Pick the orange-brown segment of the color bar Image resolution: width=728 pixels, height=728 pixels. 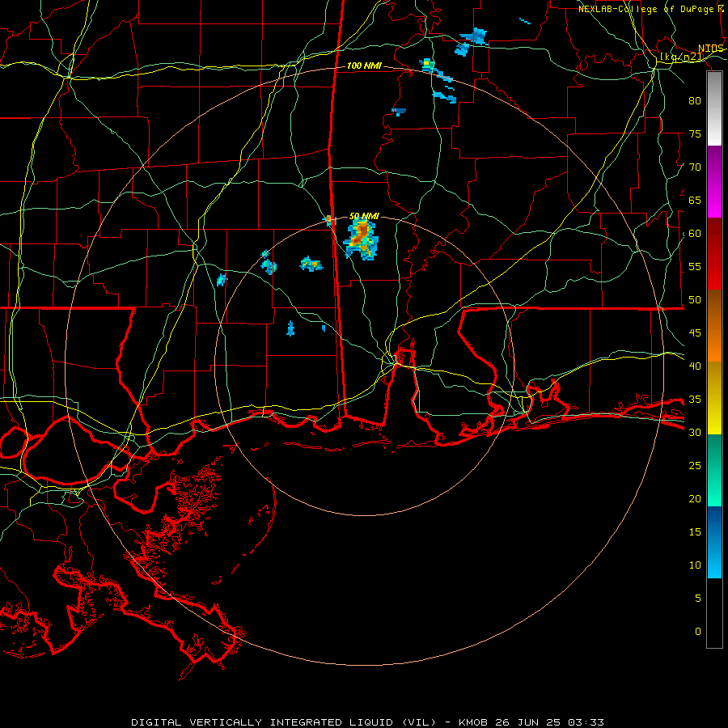714,325
